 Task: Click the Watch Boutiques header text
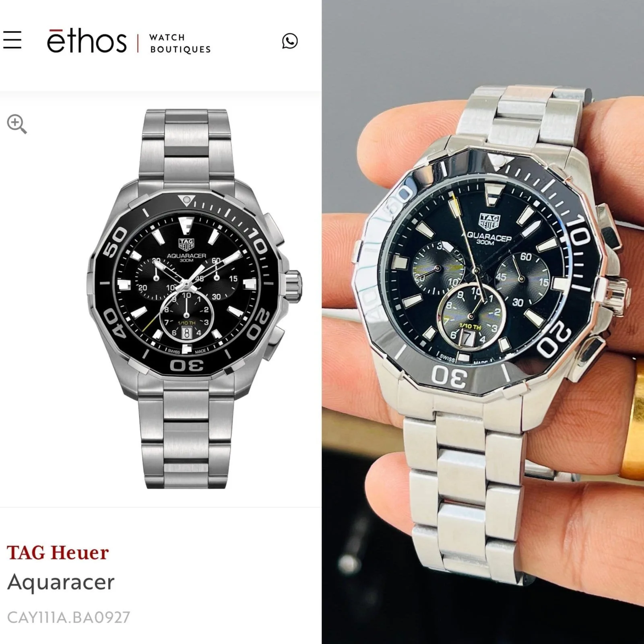pyautogui.click(x=180, y=43)
